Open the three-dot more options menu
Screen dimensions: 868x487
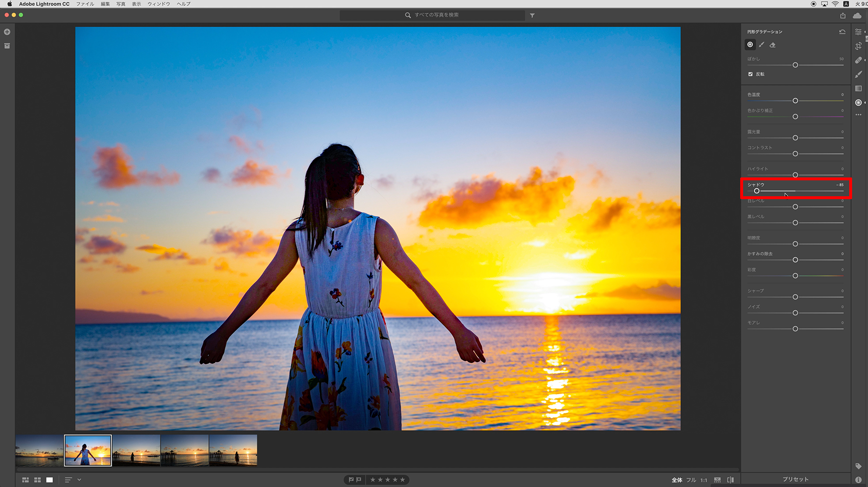858,115
